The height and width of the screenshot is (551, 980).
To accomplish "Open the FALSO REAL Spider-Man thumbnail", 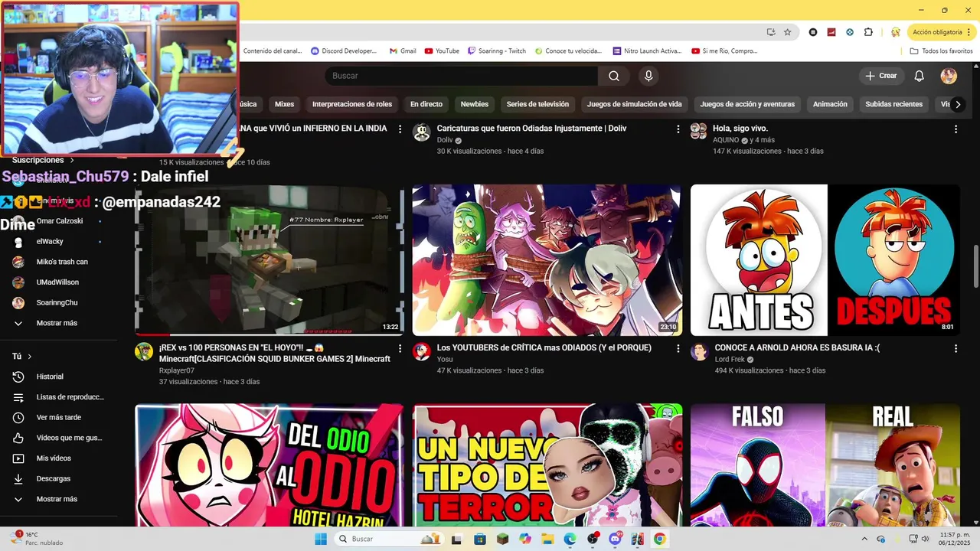I will [x=825, y=465].
